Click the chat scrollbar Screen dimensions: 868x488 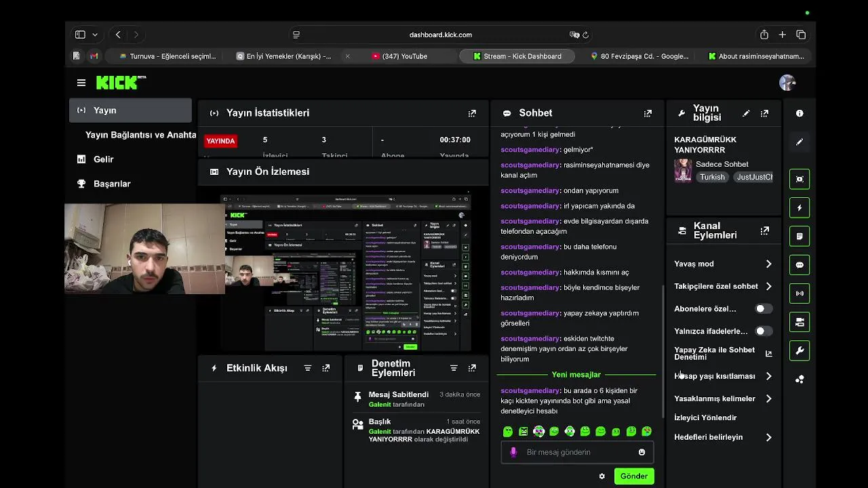(x=664, y=350)
